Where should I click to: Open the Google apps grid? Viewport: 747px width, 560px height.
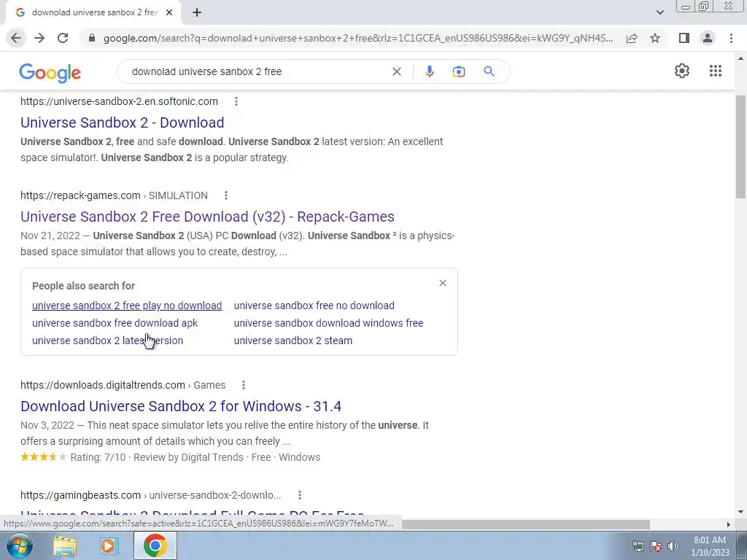(x=715, y=71)
